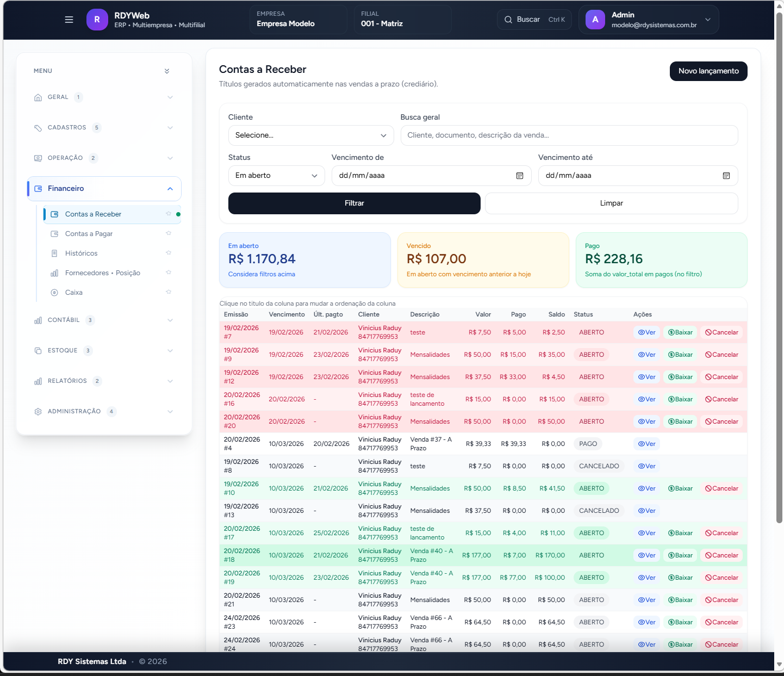The width and height of the screenshot is (784, 676).
Task: Toggle favorite star for Fornecedores Posição
Action: click(169, 272)
